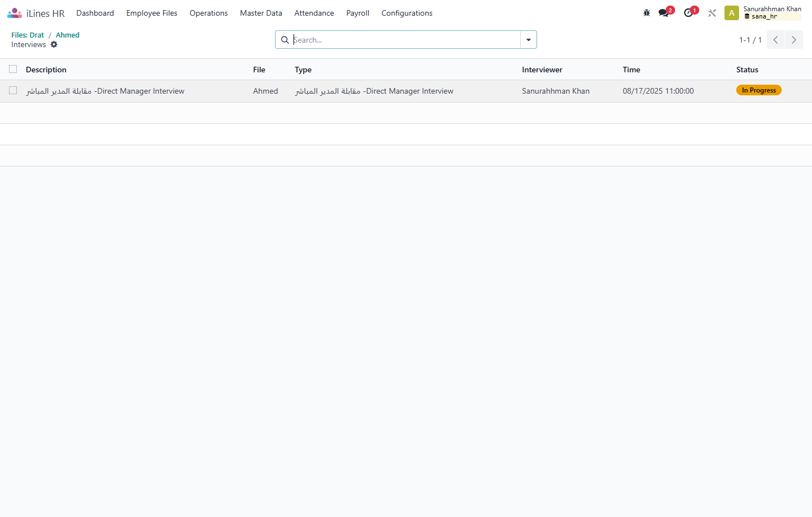Click the 08/17/2025 11:00:00 time cell
812x517 pixels.
(x=658, y=91)
